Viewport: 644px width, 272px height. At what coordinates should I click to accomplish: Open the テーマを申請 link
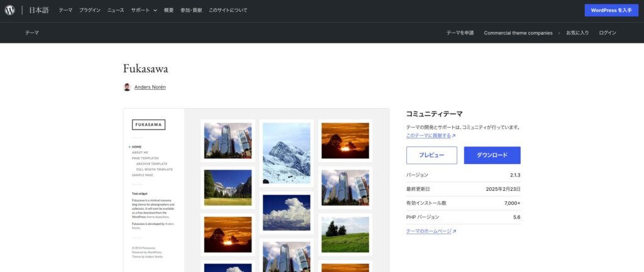click(460, 33)
